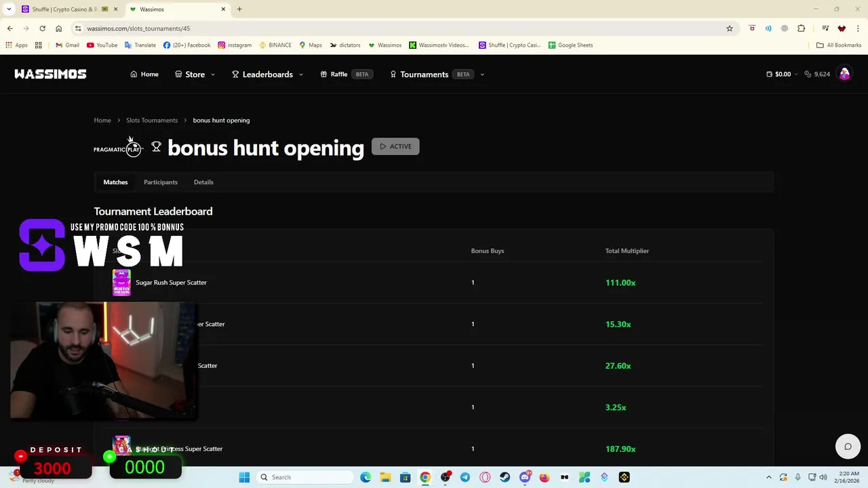The image size is (868, 488).
Task: Click Sugar Rush Super Scatter thumbnail
Action: (121, 283)
